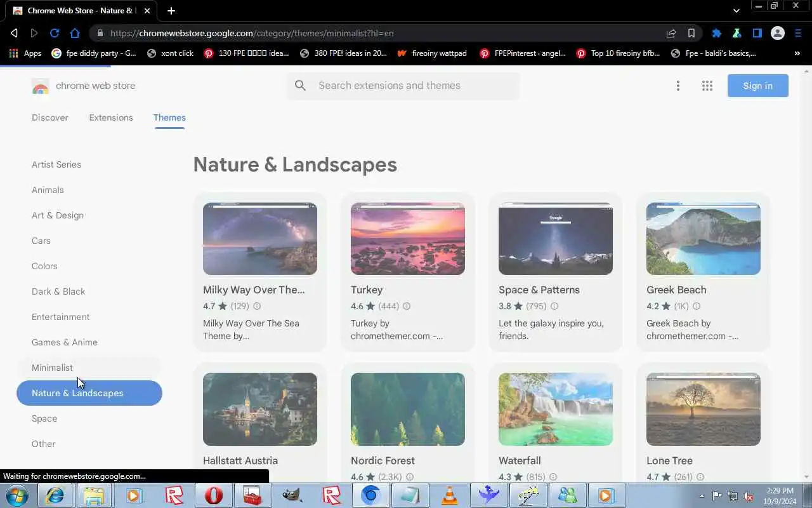Image resolution: width=812 pixels, height=508 pixels.
Task: Open the Nordic Forest theme thumbnail
Action: pos(408,409)
